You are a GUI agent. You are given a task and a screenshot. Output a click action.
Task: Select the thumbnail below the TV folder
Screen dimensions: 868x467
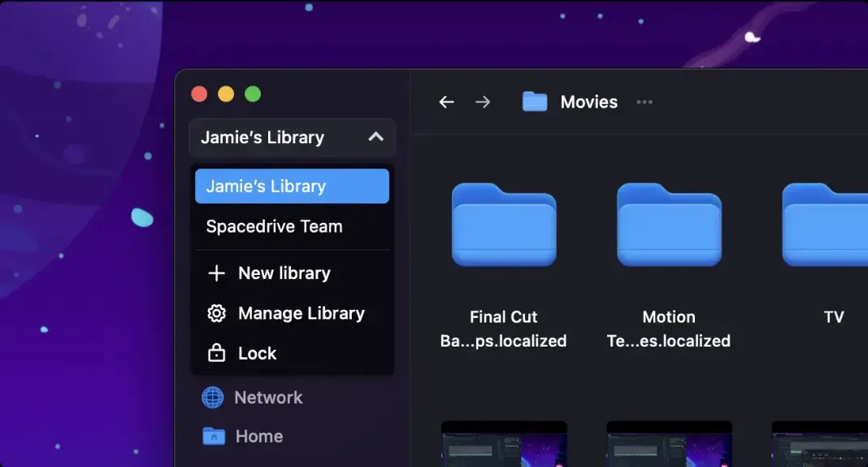tap(819, 443)
